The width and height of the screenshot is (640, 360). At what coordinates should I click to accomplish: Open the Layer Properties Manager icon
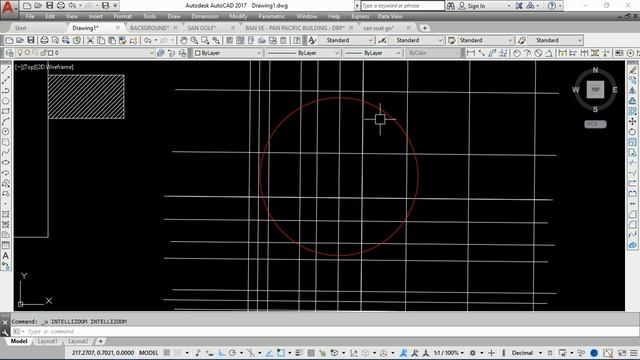click(x=10, y=53)
